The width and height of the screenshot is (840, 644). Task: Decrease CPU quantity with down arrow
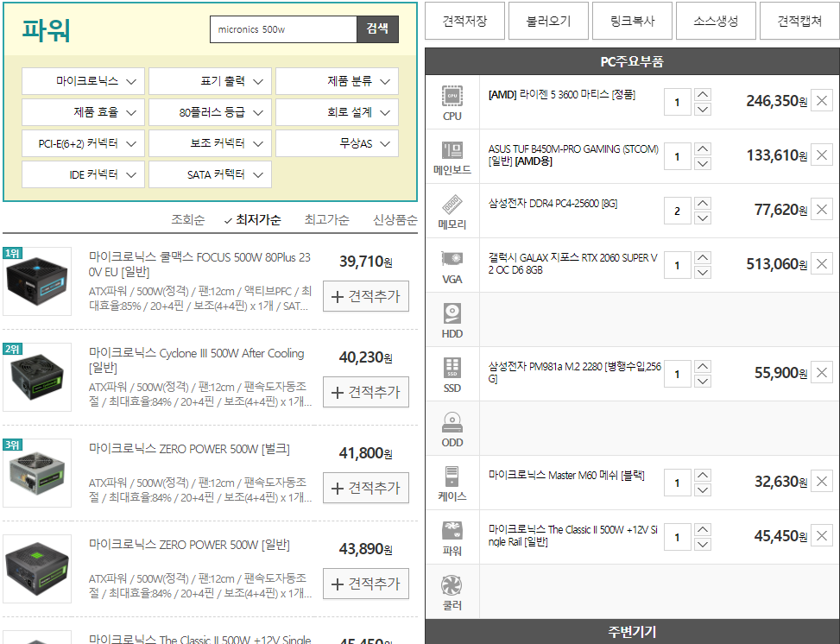click(703, 110)
